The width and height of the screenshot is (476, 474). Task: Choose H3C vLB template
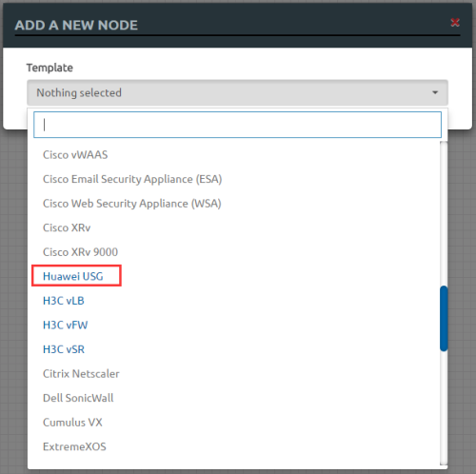tap(64, 301)
